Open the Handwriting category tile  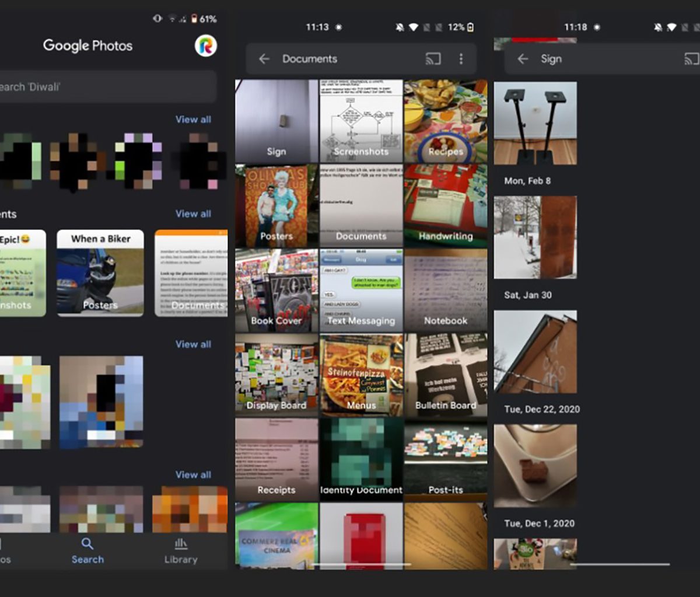(446, 205)
